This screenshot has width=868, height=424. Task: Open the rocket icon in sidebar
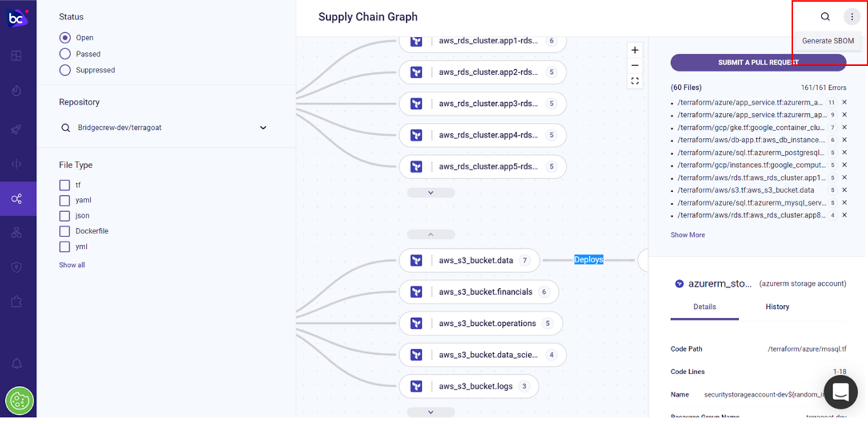pos(17,129)
